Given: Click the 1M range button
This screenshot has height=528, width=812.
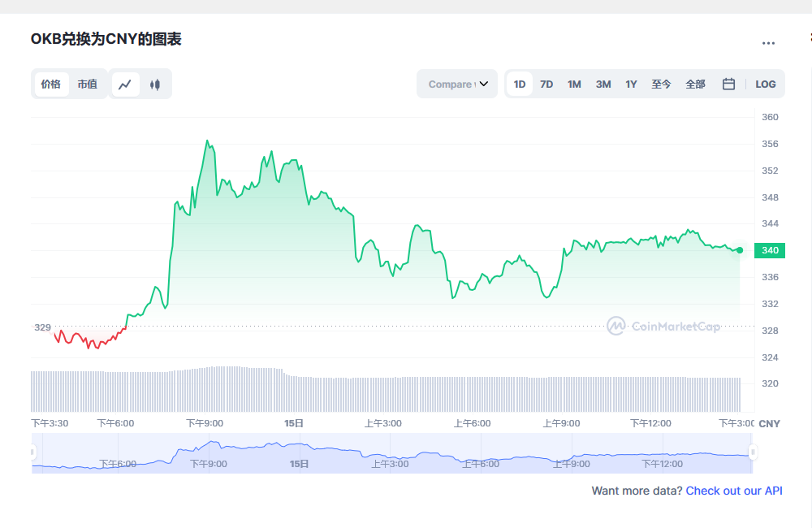Looking at the screenshot, I should [574, 84].
